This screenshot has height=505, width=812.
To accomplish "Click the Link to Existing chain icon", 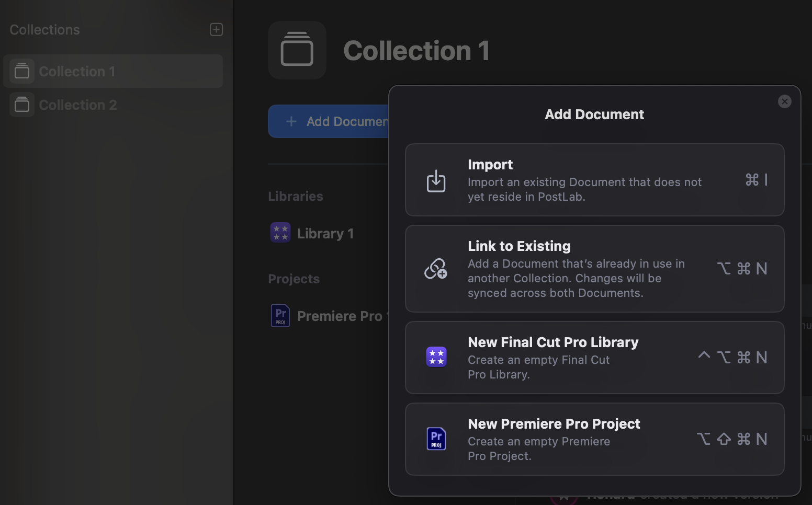I will [x=436, y=269].
